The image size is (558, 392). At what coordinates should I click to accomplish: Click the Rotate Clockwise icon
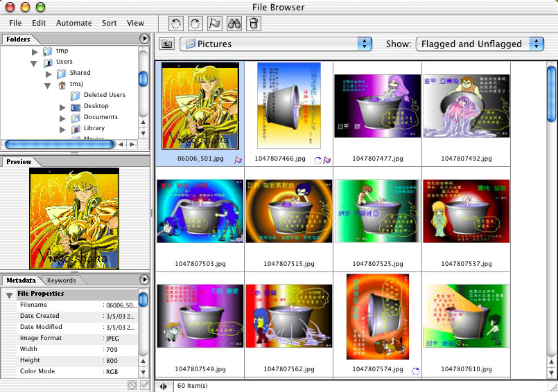point(195,24)
